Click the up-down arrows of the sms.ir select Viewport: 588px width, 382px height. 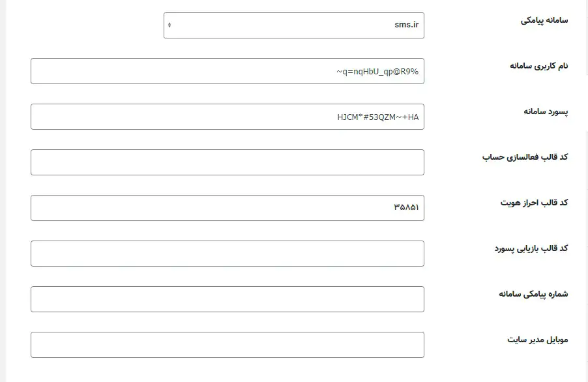tap(170, 25)
